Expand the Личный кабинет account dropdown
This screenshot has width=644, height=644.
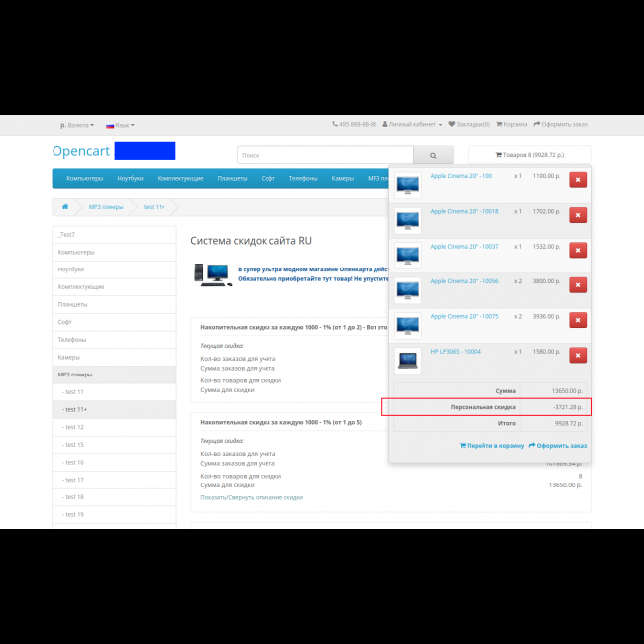(x=412, y=125)
